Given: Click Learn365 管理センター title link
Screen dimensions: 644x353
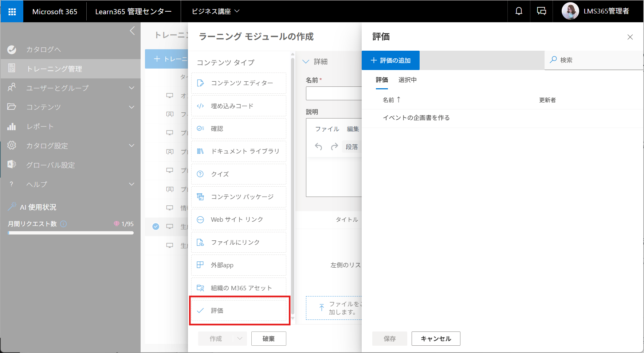Looking at the screenshot, I should pos(133,12).
